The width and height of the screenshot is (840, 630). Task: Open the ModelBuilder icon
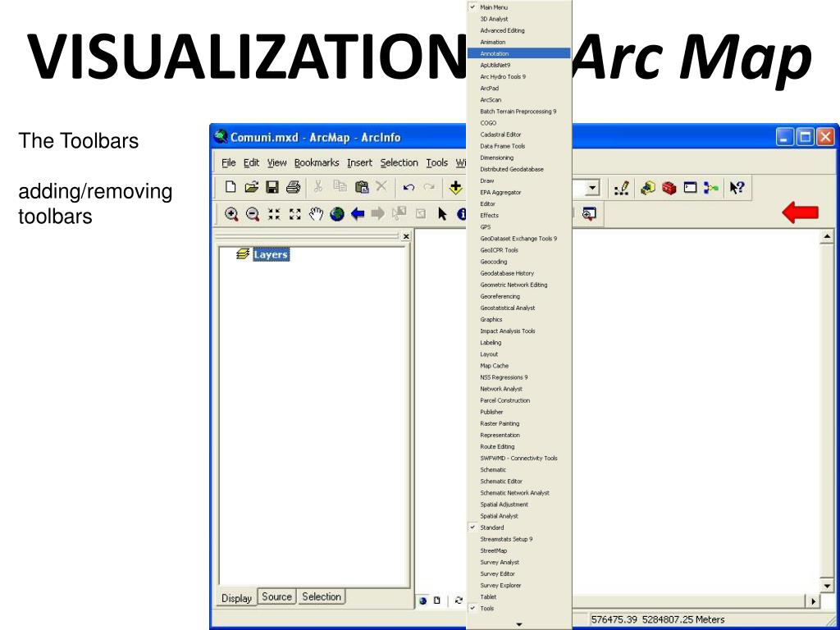[711, 188]
